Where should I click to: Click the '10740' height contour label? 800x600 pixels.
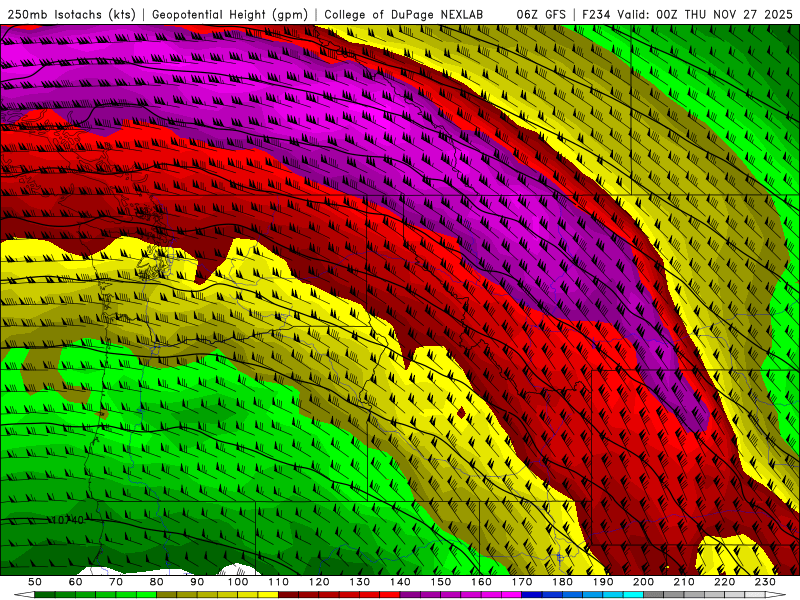click(68, 520)
